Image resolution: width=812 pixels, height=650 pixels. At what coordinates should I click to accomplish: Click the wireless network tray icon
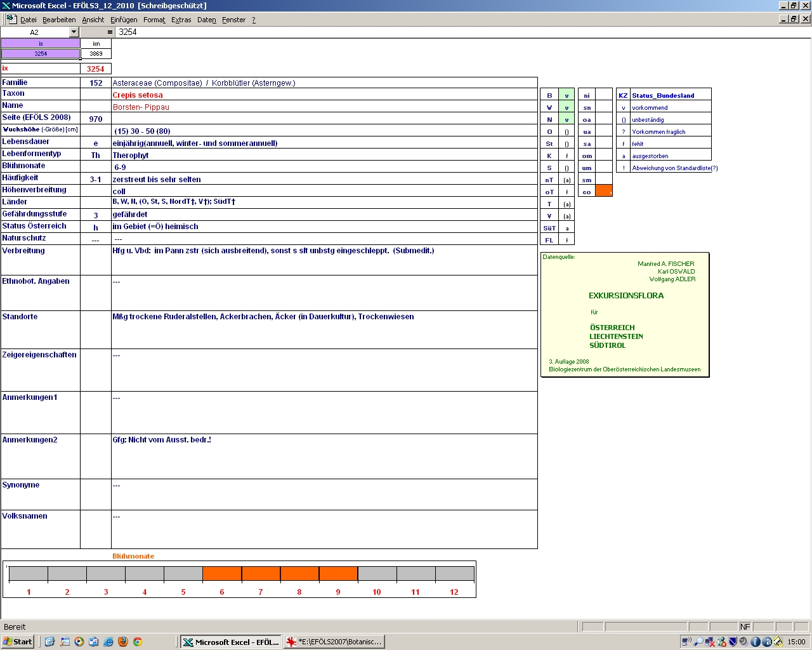pyautogui.click(x=686, y=642)
